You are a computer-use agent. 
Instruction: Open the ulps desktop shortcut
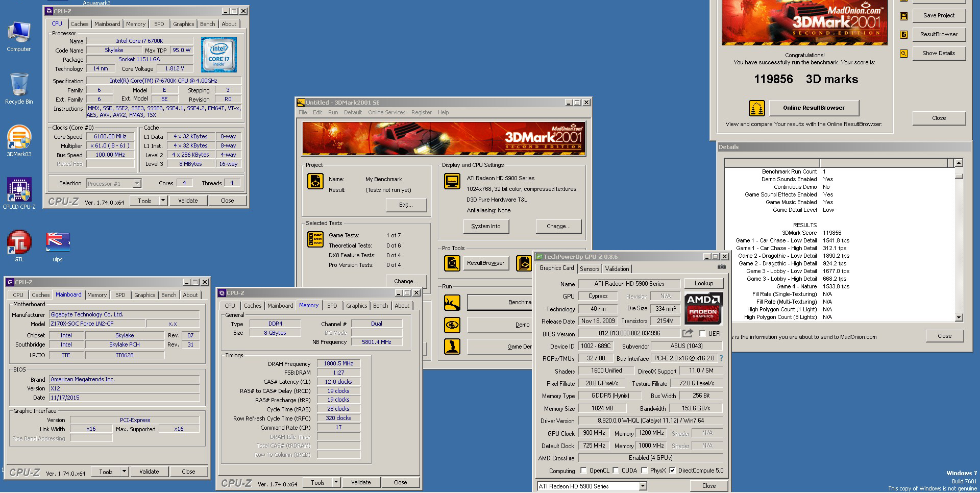click(x=58, y=246)
